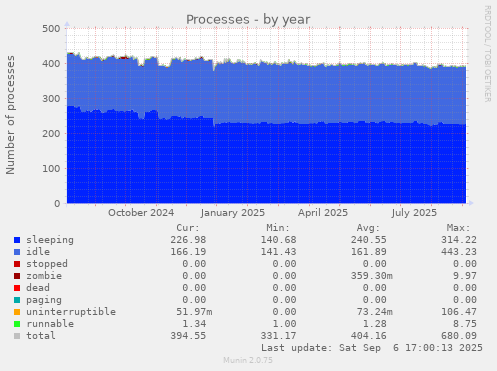Screen dimensions: 497x371
Task: Click the uninterruptible legend color swatch
Action: click(x=17, y=312)
